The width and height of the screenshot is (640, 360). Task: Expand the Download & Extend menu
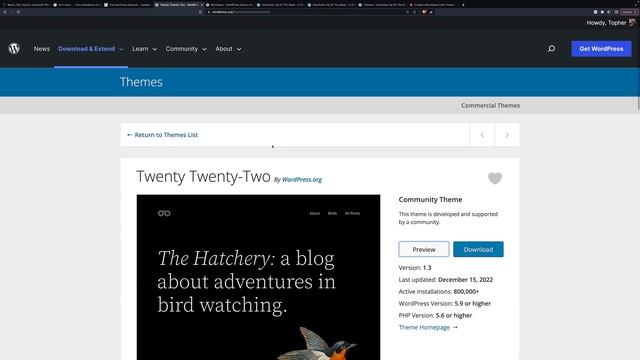click(91, 49)
